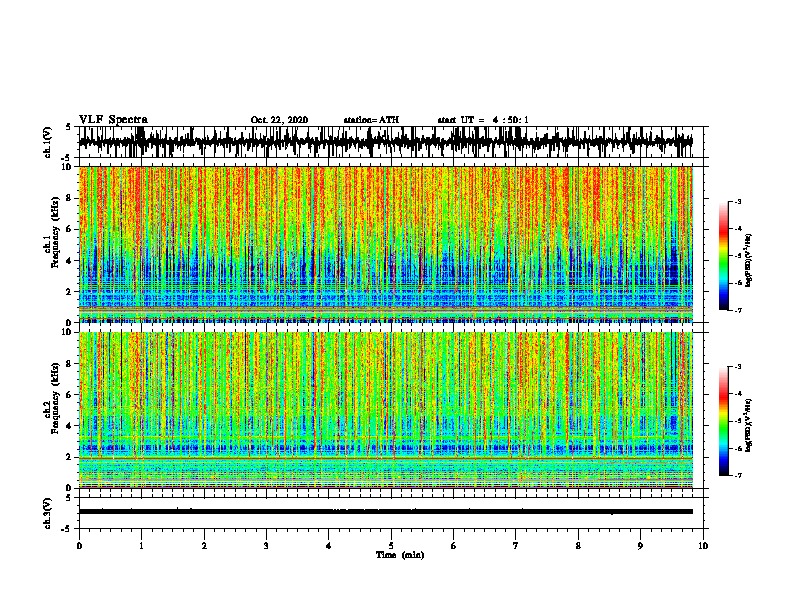Click the time axis tick label "1"
Screen dimensions: 792x612
(x=141, y=546)
